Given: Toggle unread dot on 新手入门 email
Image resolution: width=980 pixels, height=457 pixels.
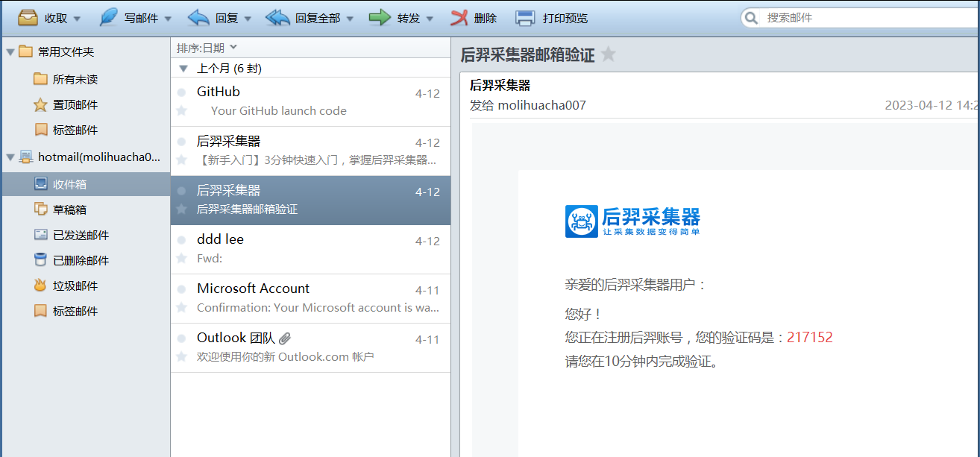Looking at the screenshot, I should [181, 142].
